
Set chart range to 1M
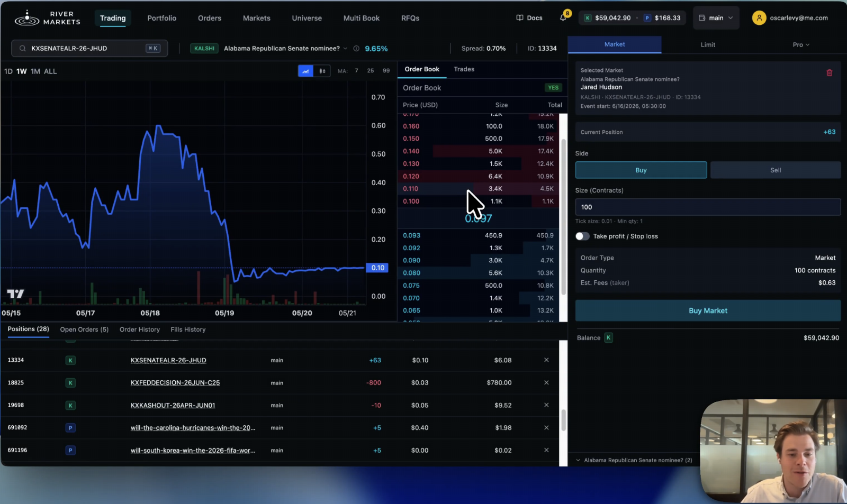[35, 71]
